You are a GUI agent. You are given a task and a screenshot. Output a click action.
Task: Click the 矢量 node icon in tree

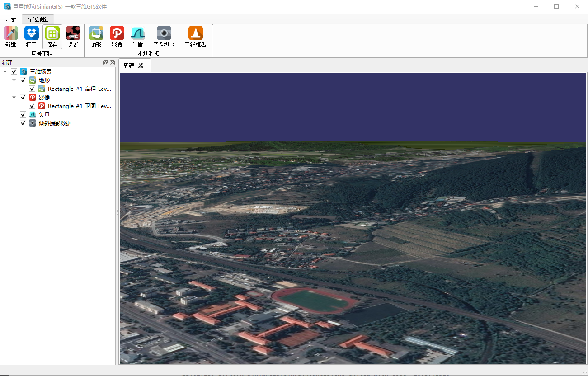tap(33, 114)
